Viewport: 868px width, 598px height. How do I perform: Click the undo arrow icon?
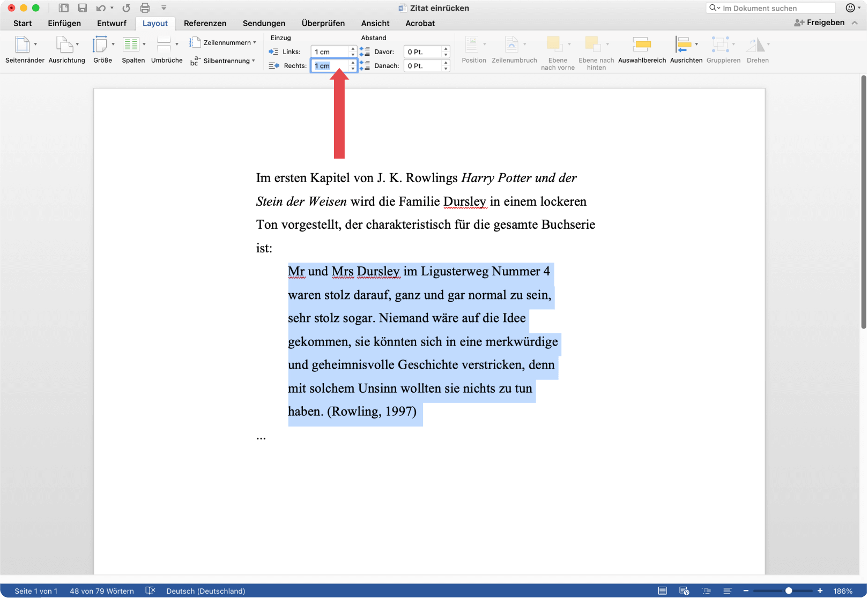click(101, 8)
